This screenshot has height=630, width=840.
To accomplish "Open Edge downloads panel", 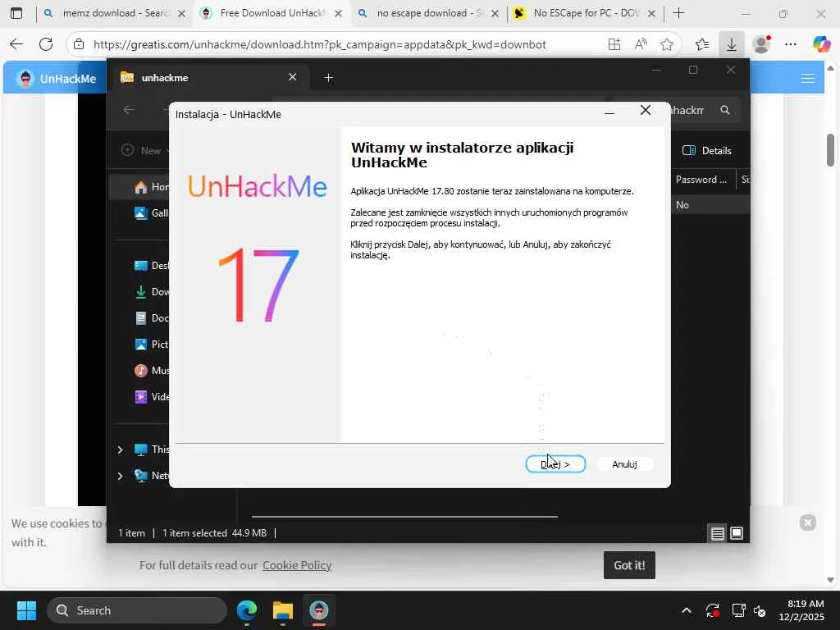I will coord(731,44).
